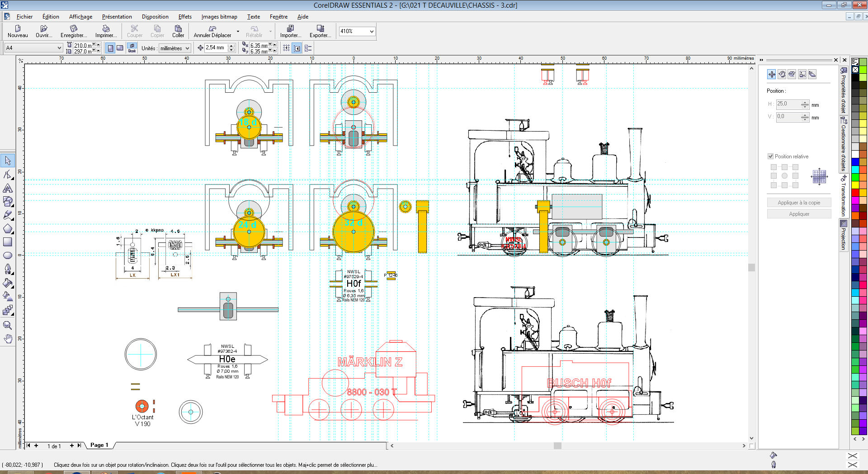
Task: Open Propriétés d'objet docker tab
Action: (x=844, y=90)
